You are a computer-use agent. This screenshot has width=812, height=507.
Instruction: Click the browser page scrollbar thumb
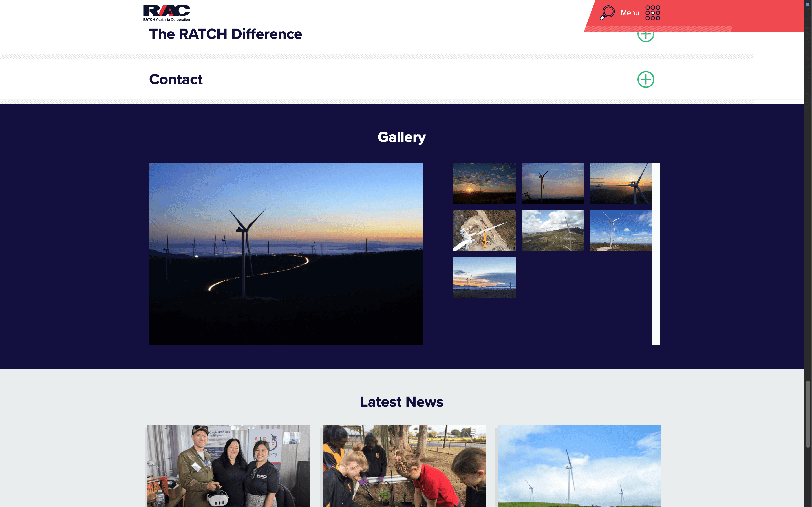point(808,414)
